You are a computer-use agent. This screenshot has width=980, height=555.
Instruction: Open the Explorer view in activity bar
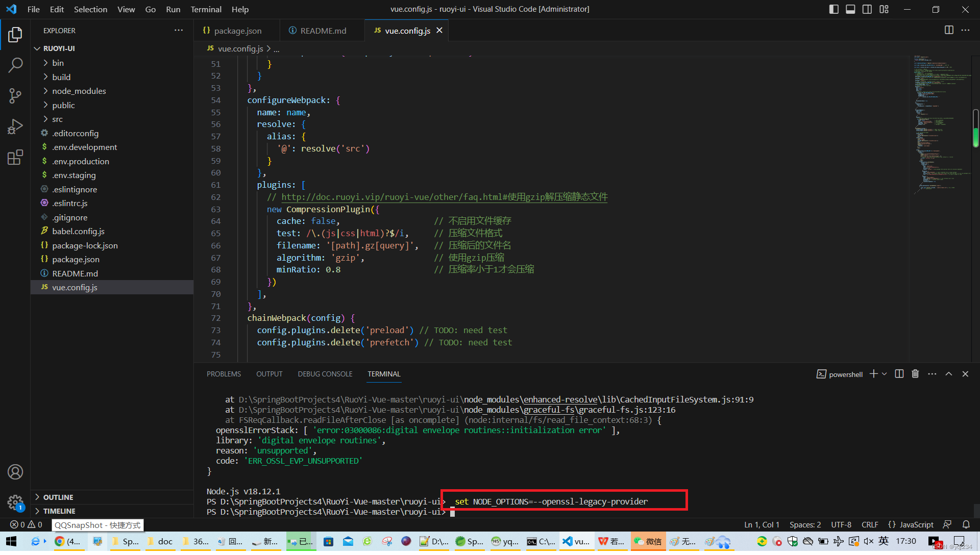tap(15, 35)
